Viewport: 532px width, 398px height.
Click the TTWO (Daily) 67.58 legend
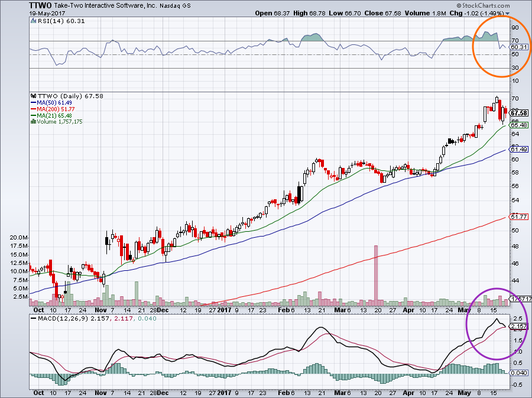click(70, 96)
